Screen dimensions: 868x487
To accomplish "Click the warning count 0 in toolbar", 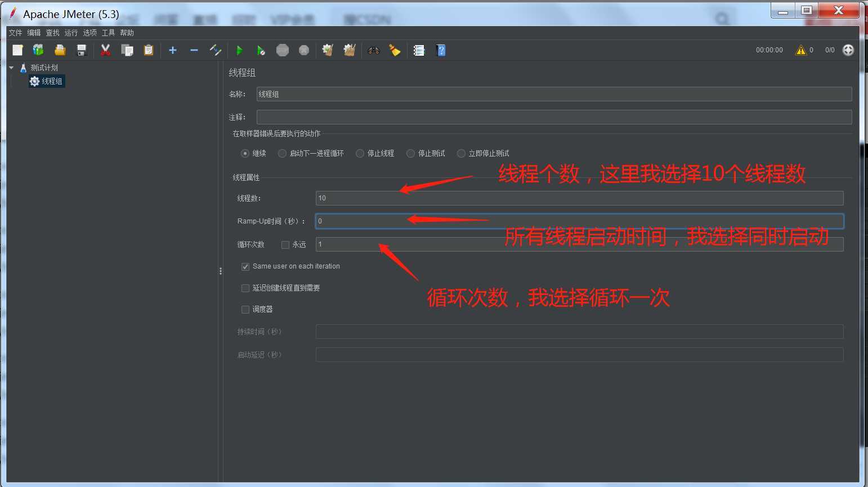I will click(x=811, y=50).
